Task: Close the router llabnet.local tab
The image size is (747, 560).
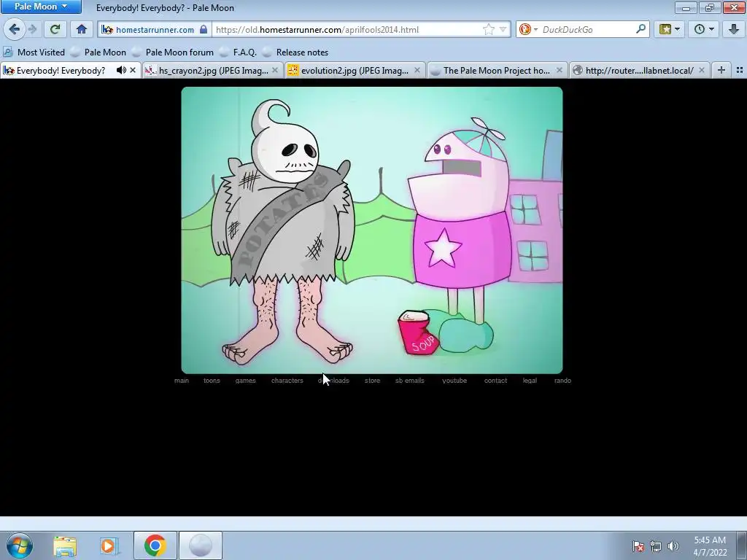Action: pos(701,70)
